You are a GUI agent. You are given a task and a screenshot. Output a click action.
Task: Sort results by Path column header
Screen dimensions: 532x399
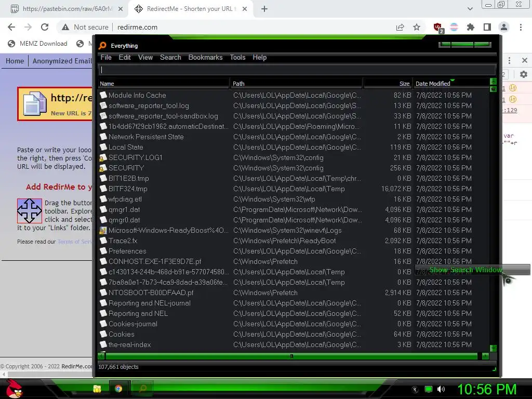point(296,84)
